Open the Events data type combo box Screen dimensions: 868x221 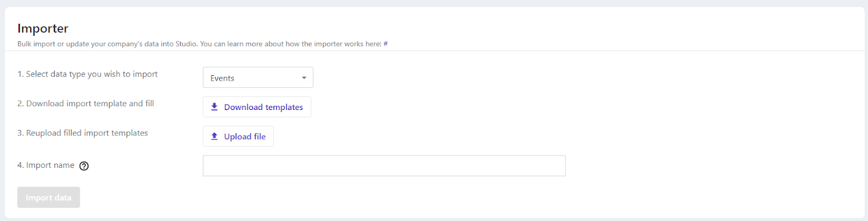coord(258,77)
